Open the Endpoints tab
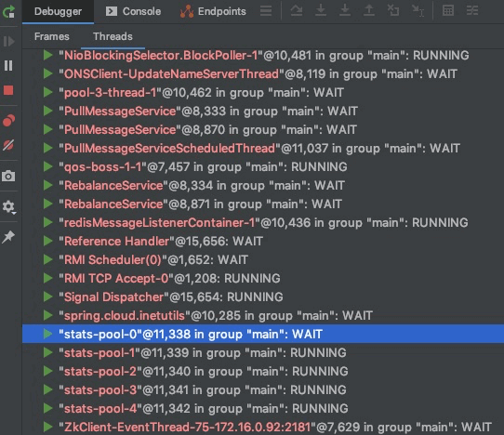504x435 pixels. (213, 11)
